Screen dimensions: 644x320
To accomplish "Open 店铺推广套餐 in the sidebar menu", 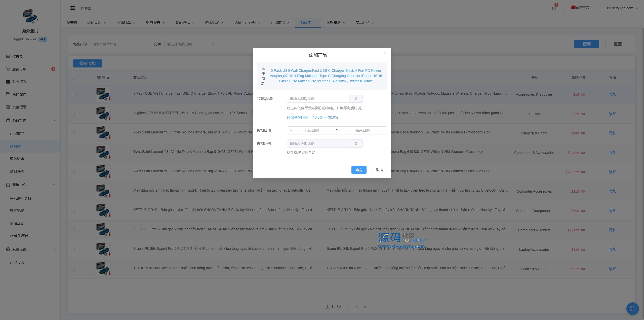I will point(21,198).
